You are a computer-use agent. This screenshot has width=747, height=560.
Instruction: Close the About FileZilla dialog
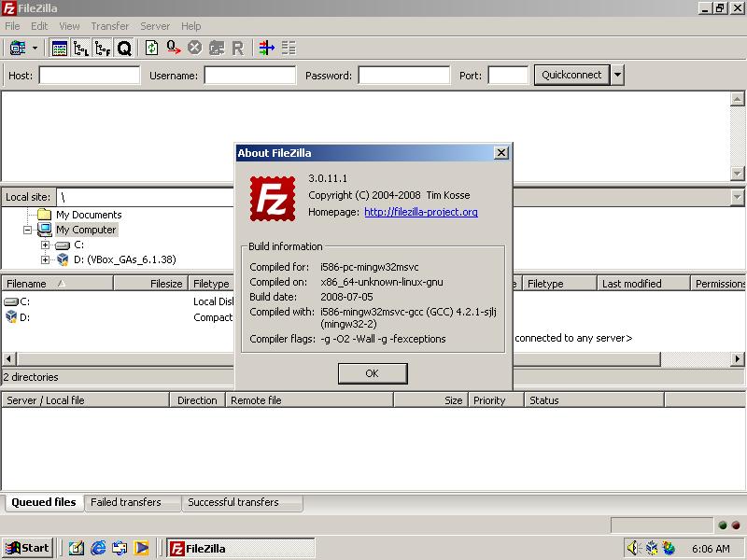[x=501, y=153]
